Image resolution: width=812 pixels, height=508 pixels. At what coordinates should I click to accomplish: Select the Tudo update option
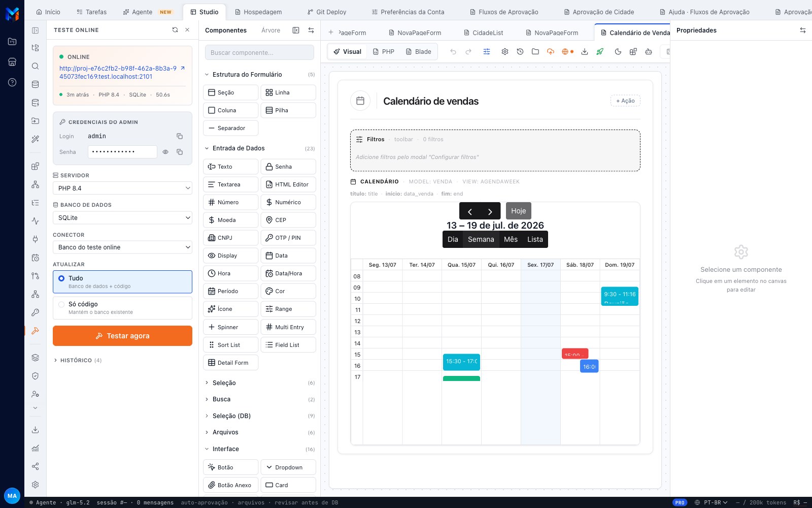[x=122, y=282]
